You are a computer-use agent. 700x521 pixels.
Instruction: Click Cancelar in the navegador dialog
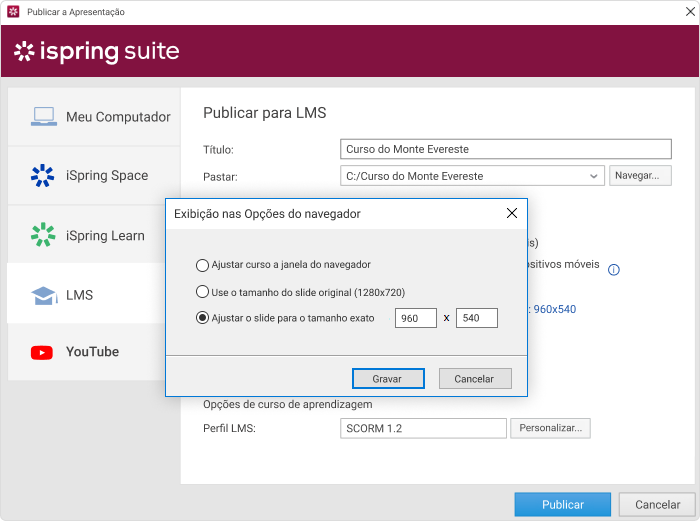point(475,379)
